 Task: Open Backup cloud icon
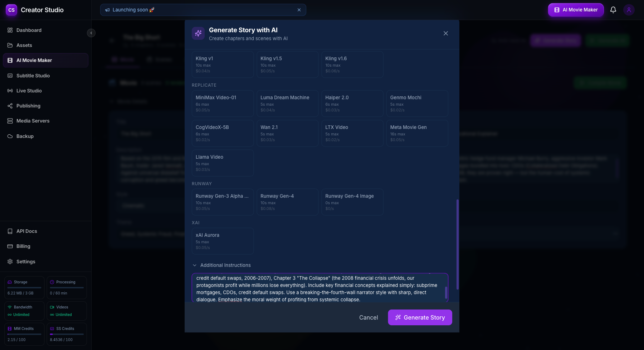pyautogui.click(x=10, y=136)
